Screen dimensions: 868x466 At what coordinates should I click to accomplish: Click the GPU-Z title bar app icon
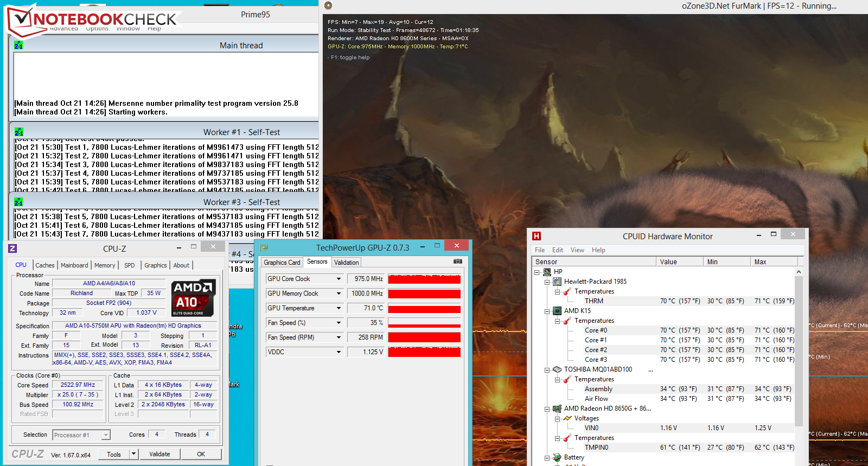coord(264,248)
